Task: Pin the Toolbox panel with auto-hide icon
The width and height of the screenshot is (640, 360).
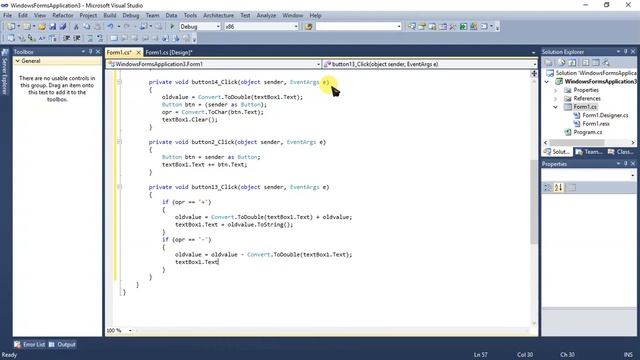Action: coord(91,52)
